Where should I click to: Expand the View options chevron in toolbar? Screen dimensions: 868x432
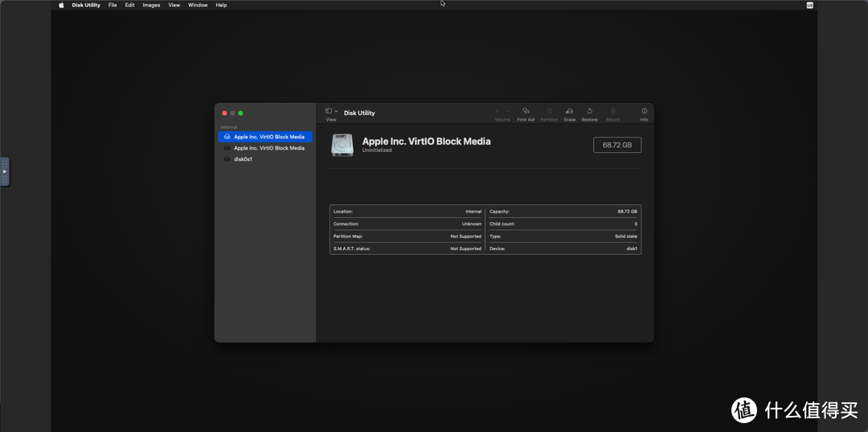[x=336, y=111]
